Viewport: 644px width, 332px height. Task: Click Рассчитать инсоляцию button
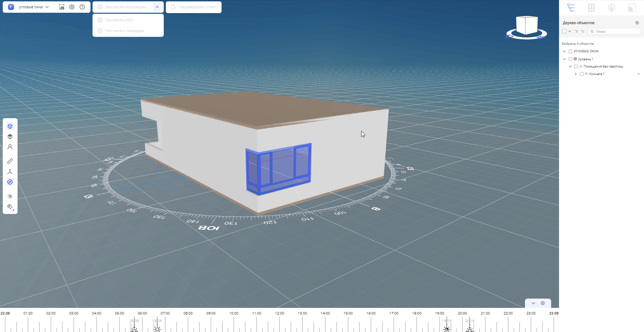point(122,7)
